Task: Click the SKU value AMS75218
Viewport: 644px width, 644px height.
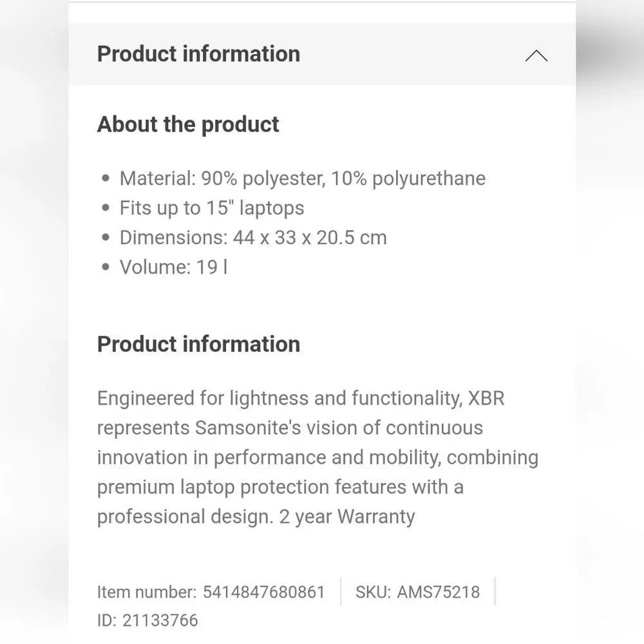Action: 438,592
